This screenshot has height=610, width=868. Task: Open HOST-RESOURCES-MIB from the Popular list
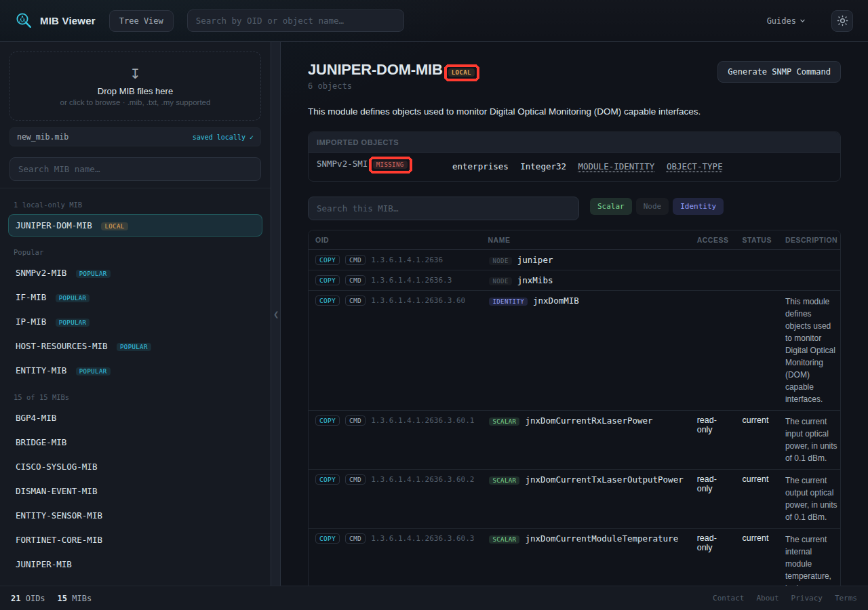135,346
